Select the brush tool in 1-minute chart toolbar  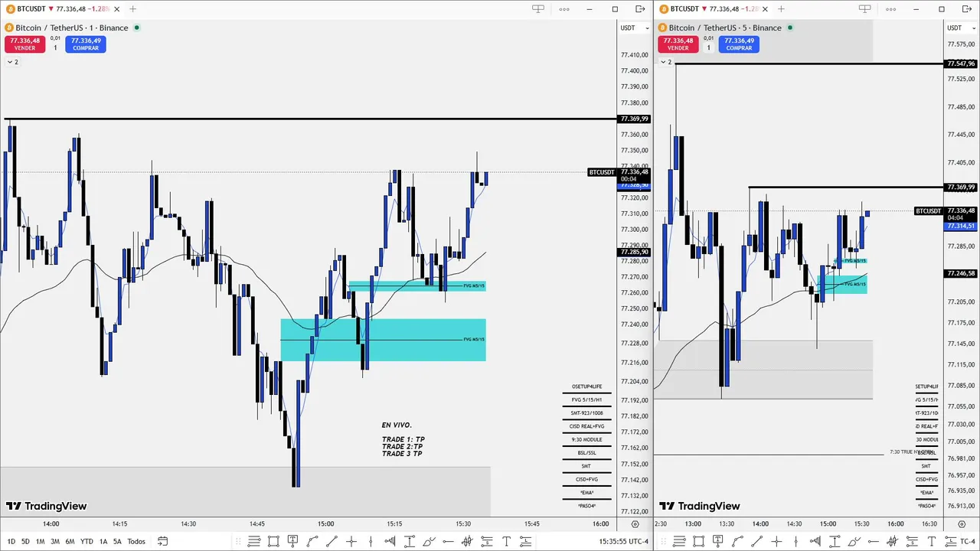click(429, 541)
